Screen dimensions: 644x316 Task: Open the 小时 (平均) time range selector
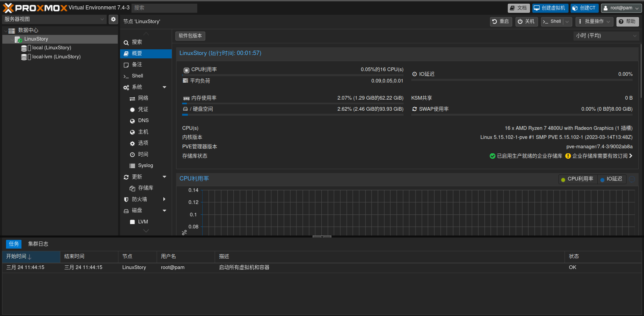pos(606,36)
